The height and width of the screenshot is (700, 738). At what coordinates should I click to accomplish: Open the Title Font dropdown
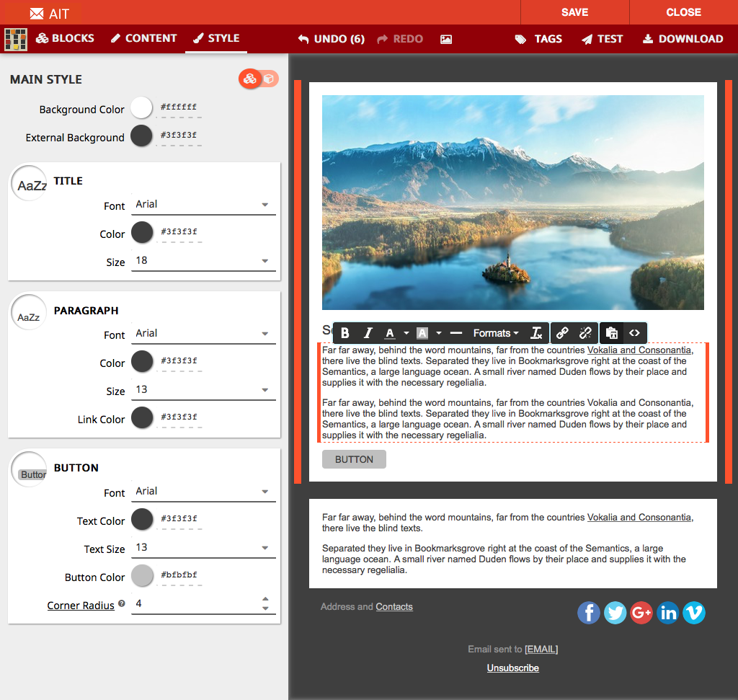click(x=204, y=205)
